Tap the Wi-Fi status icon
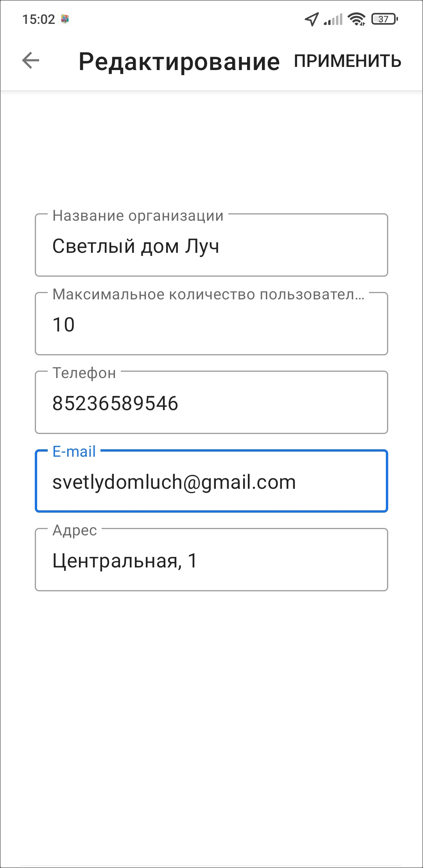The height and width of the screenshot is (868, 423). [357, 19]
